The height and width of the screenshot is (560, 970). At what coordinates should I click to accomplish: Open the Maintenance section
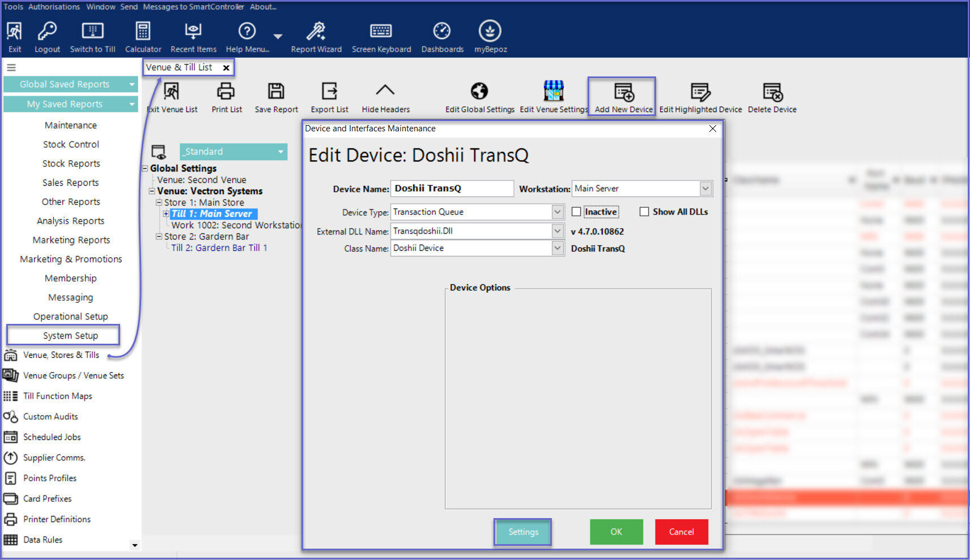(x=70, y=125)
